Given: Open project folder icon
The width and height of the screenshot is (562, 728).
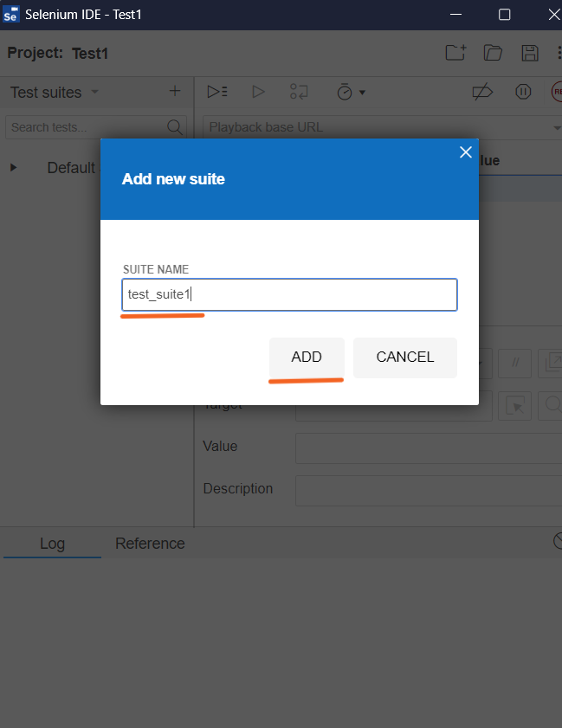Looking at the screenshot, I should point(493,53).
